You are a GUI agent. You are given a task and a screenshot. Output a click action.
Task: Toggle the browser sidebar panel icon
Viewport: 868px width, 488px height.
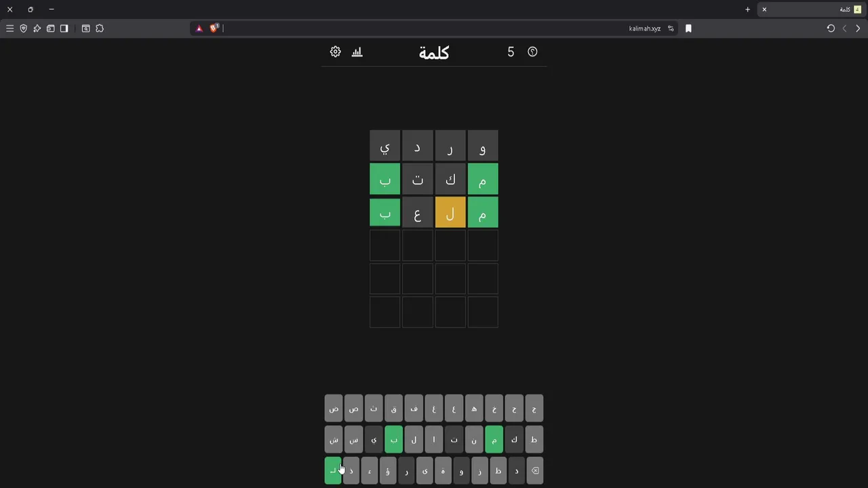coord(64,28)
